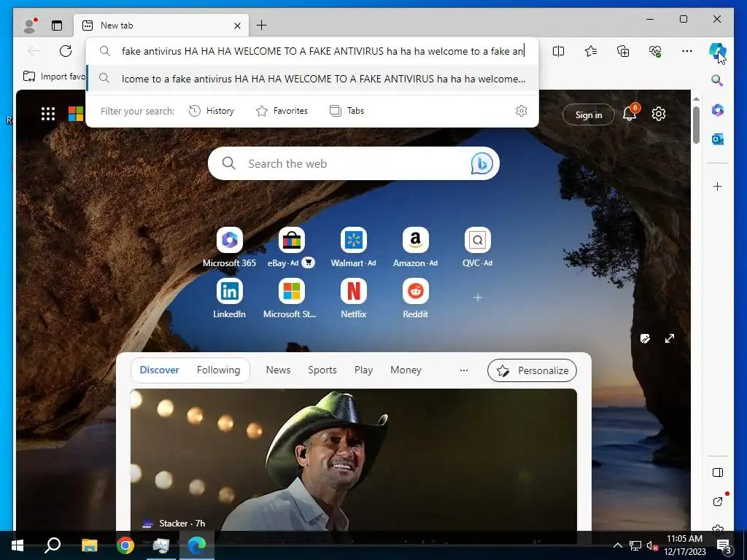Open the sidebar Search icon
The width and height of the screenshot is (747, 560).
(x=717, y=80)
